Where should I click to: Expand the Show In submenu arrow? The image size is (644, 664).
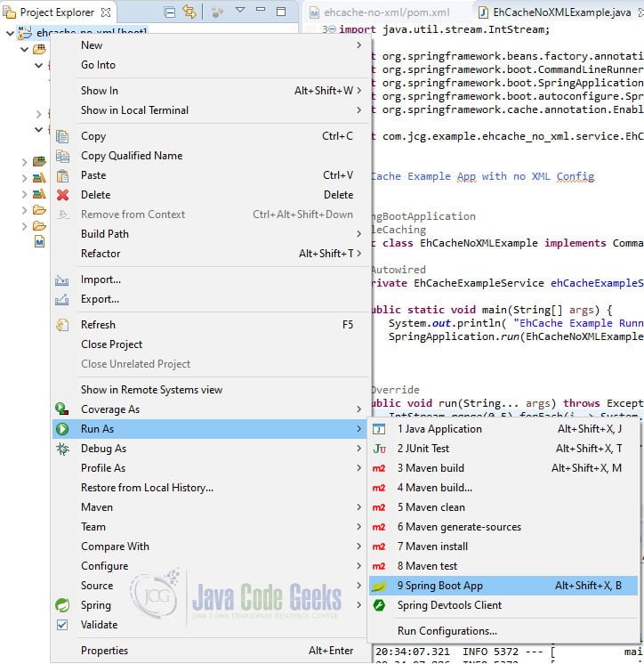tap(358, 91)
